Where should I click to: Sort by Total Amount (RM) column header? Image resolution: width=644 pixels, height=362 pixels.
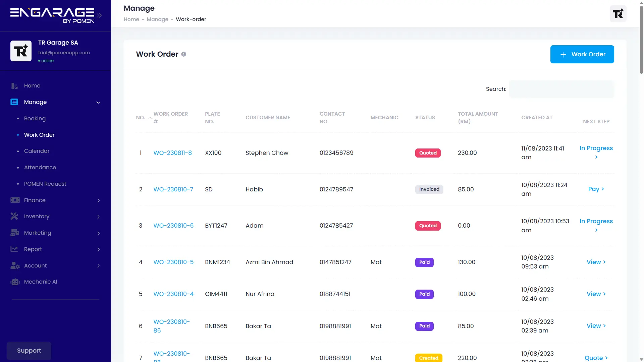point(478,118)
